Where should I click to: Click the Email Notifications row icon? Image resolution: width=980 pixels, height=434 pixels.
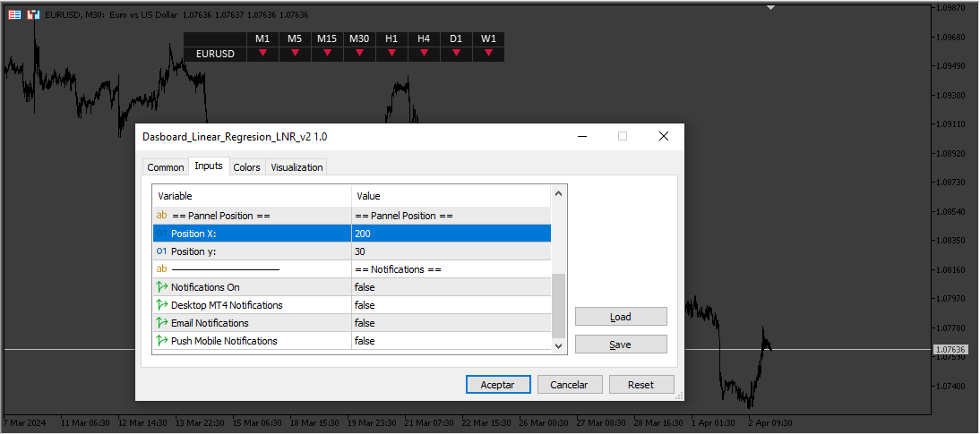tap(162, 323)
